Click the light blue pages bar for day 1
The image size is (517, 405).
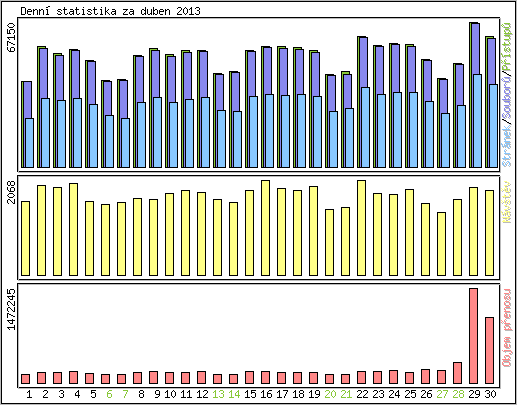tap(29, 143)
